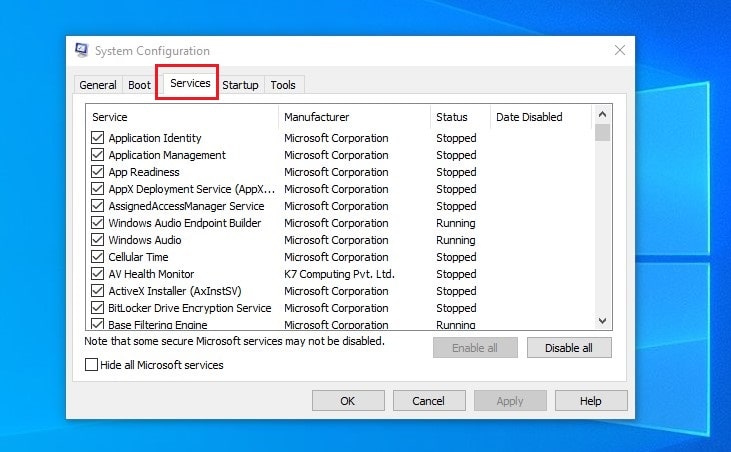Screen dimensions: 731x452
Task: Select the AV Health Monitor service name
Action: coord(151,274)
